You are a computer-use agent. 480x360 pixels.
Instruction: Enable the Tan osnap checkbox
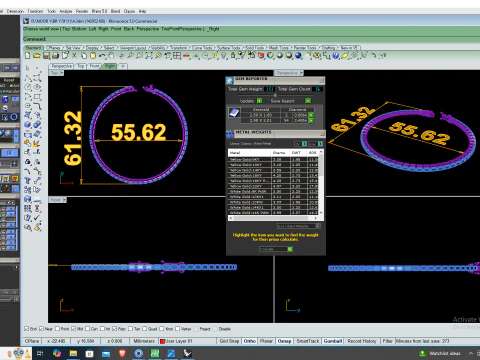point(130,329)
